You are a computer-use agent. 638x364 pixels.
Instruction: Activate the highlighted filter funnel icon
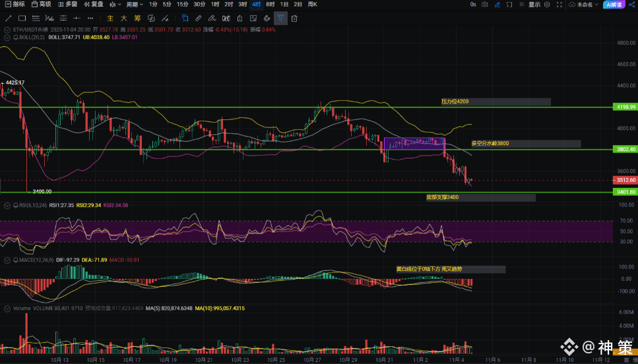280,18
